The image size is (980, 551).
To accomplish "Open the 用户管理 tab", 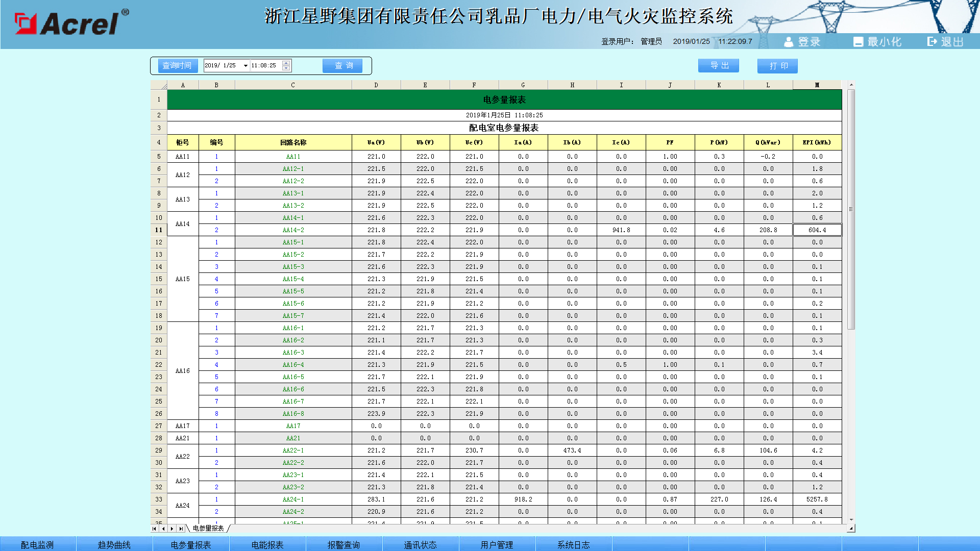I will point(497,544).
